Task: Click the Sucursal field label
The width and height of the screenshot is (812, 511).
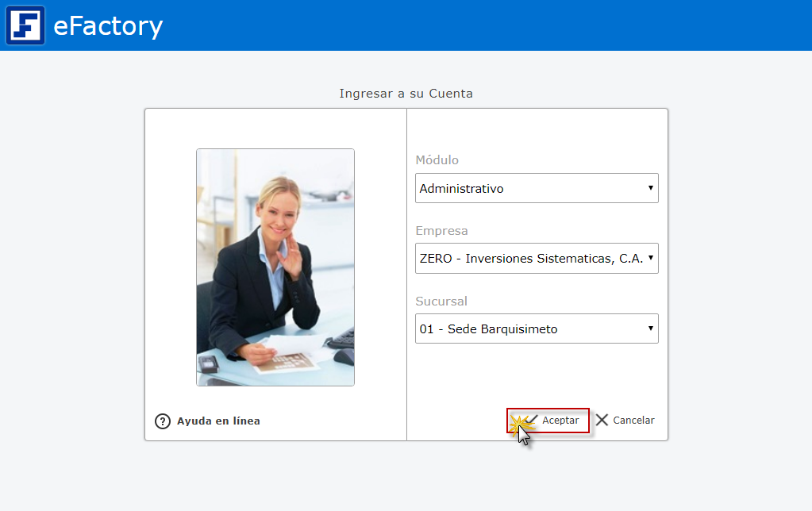Action: (x=441, y=302)
